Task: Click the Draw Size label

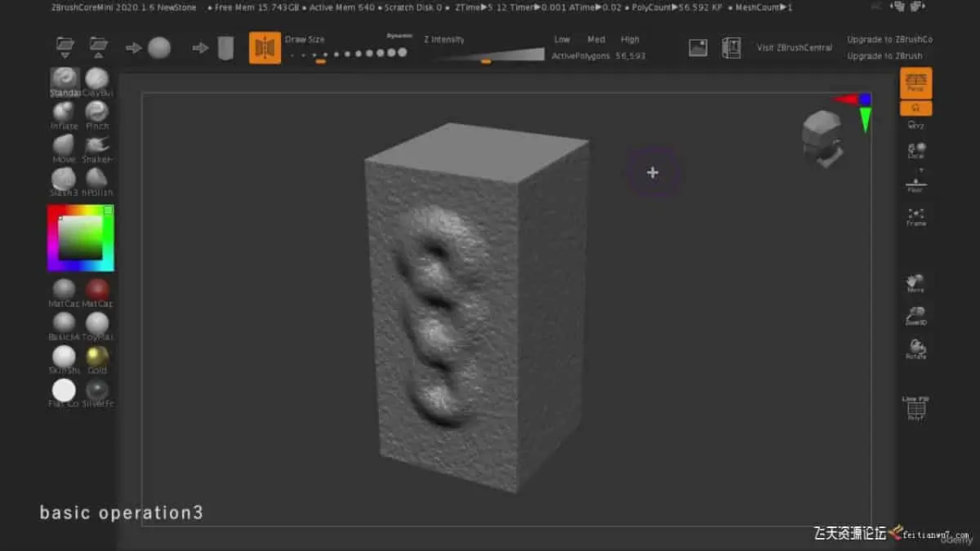Action: pos(305,39)
